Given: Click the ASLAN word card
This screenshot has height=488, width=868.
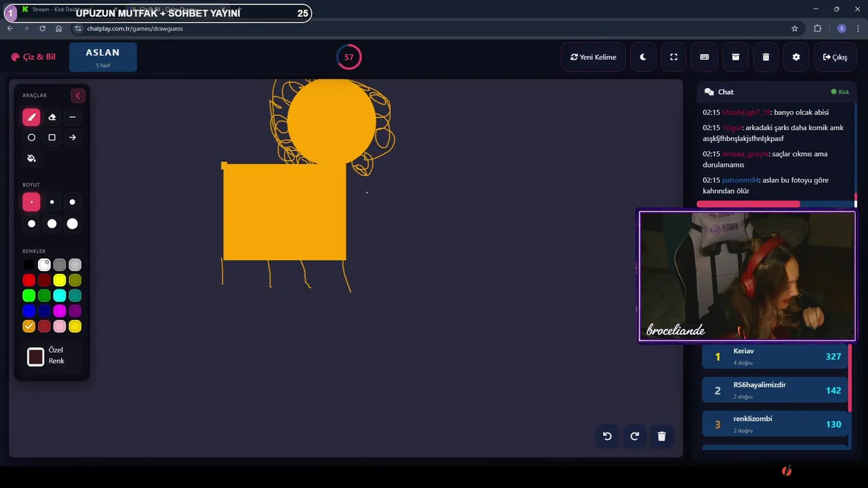Looking at the screenshot, I should point(103,57).
